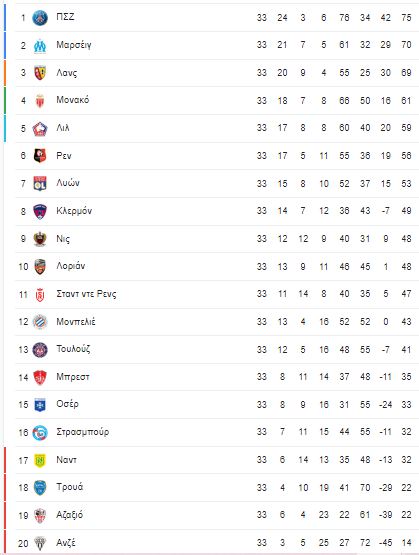Click the Λιλ team logo
Image resolution: width=419 pixels, height=555 pixels.
40,128
